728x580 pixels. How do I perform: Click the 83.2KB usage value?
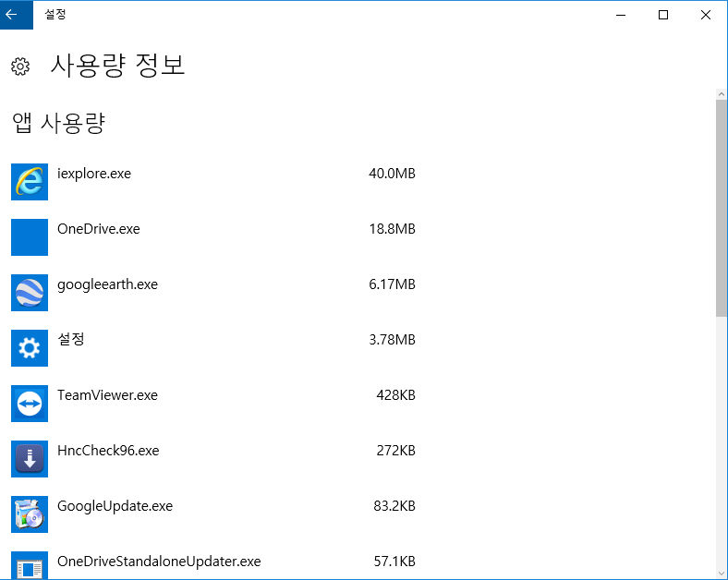pyautogui.click(x=394, y=506)
